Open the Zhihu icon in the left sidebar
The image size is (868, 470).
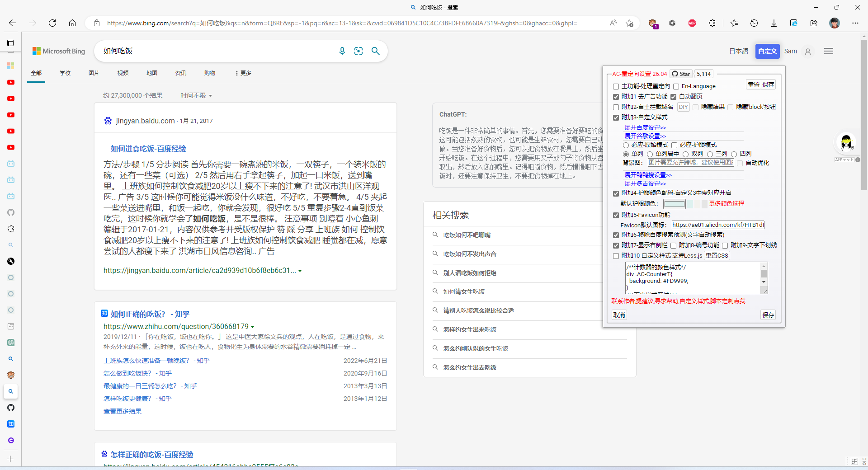10,424
